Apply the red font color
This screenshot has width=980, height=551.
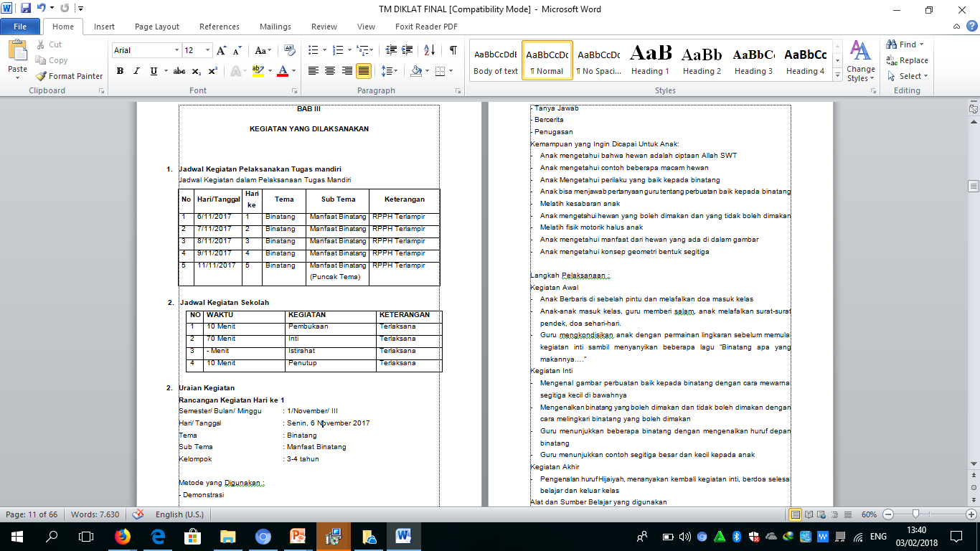[x=283, y=71]
